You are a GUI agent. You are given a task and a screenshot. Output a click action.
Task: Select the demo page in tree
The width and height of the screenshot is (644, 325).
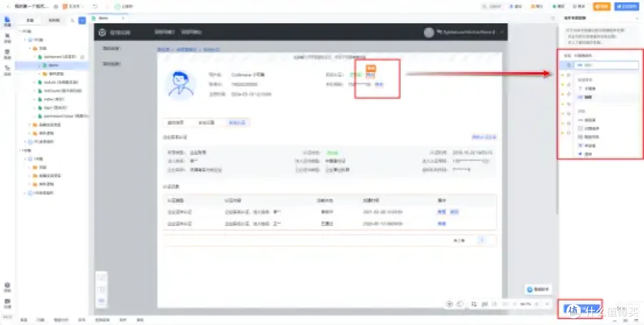(x=54, y=65)
